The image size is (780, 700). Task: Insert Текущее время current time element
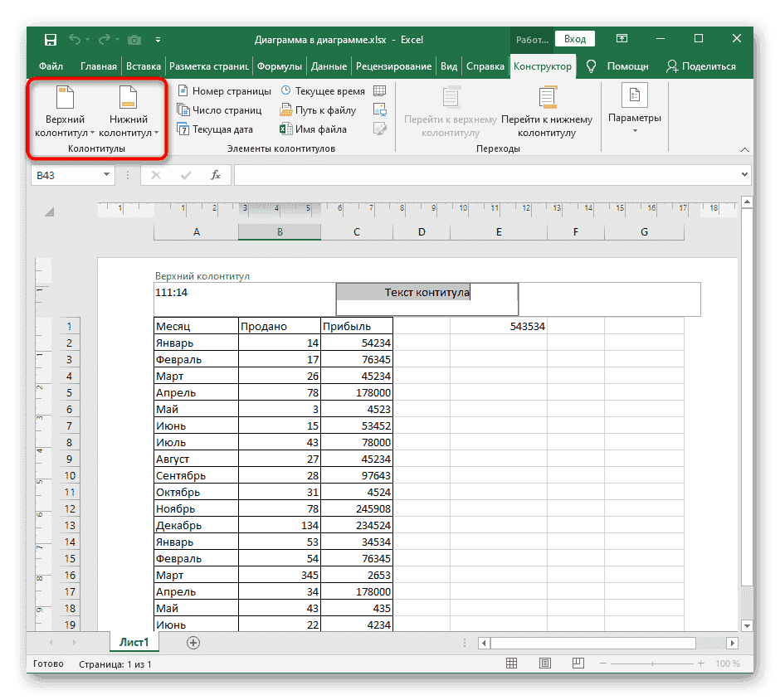[x=322, y=91]
